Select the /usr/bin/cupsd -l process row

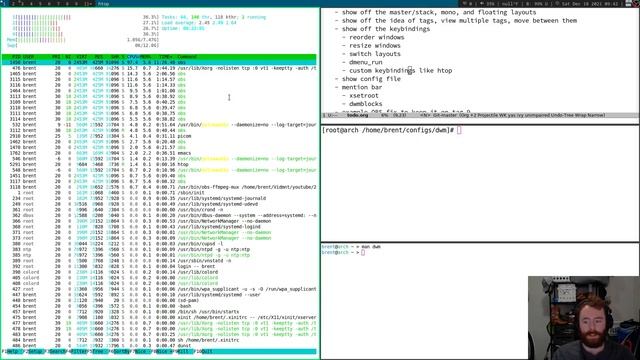tap(159, 244)
